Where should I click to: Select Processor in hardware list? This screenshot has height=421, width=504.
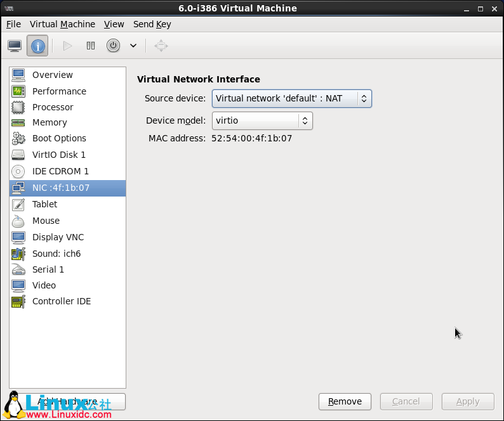(67, 107)
